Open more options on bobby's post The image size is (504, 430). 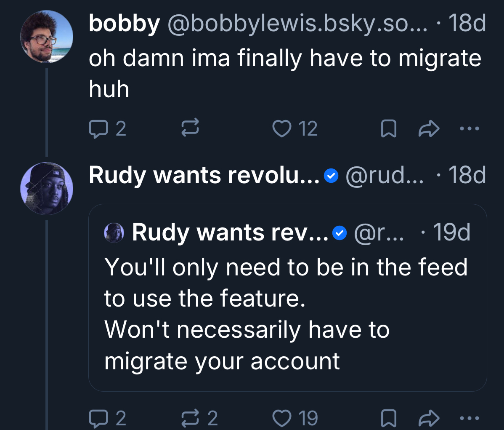(x=469, y=128)
